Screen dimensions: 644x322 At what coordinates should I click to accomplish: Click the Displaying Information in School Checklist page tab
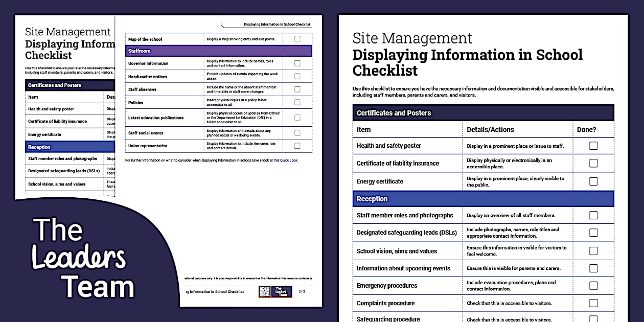(278, 24)
